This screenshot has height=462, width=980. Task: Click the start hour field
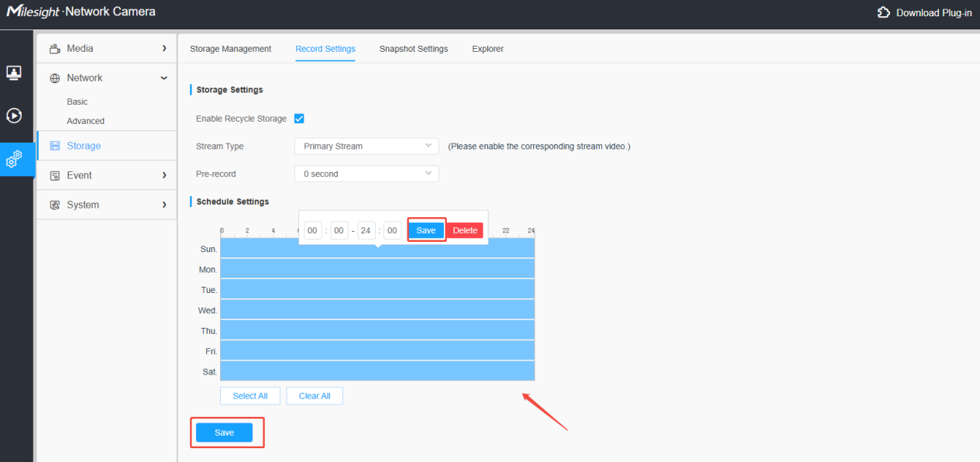coord(313,230)
